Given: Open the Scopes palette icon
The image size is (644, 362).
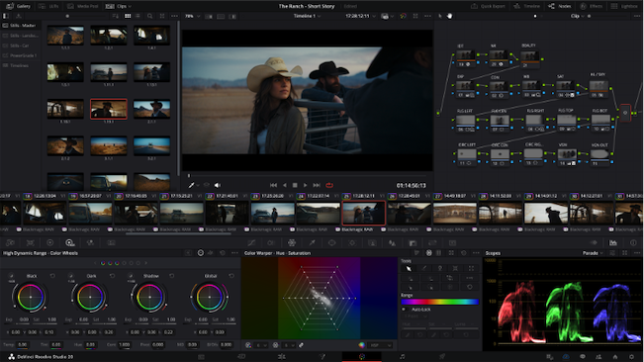Looking at the screenshot, I should (x=612, y=243).
